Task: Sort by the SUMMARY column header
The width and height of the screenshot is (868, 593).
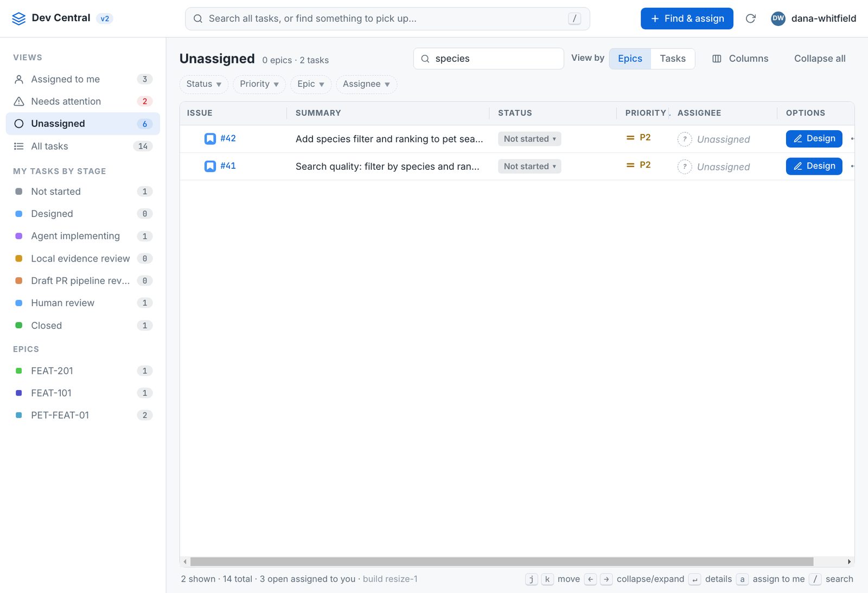Action: click(318, 113)
